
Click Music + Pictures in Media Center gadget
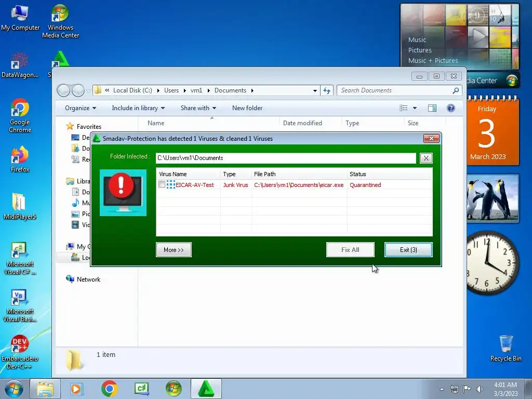(433, 60)
